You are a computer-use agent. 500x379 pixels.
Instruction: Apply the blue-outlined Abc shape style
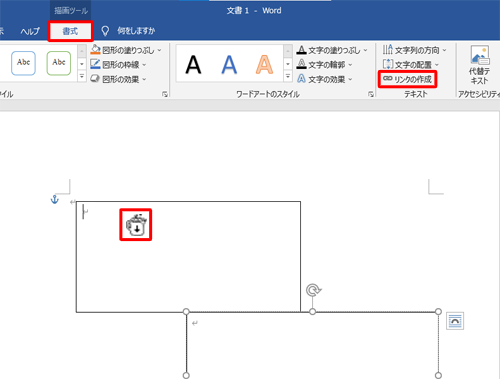tap(23, 63)
